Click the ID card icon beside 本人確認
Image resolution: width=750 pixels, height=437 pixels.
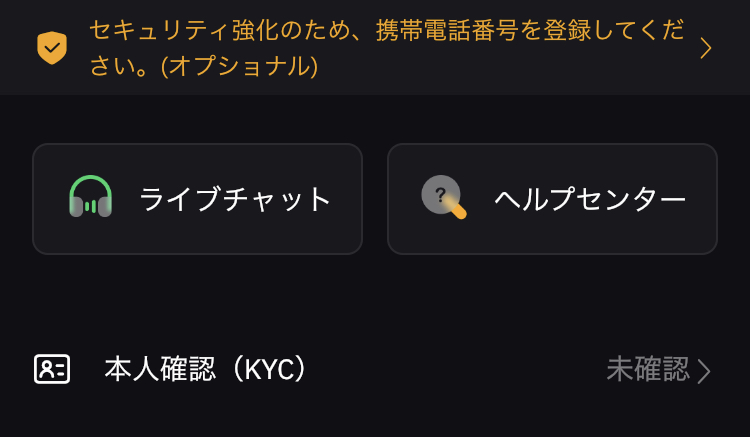coord(52,369)
